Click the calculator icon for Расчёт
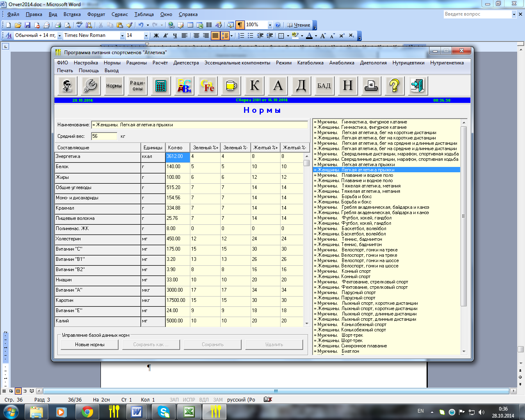The image size is (525, 420). (x=161, y=86)
